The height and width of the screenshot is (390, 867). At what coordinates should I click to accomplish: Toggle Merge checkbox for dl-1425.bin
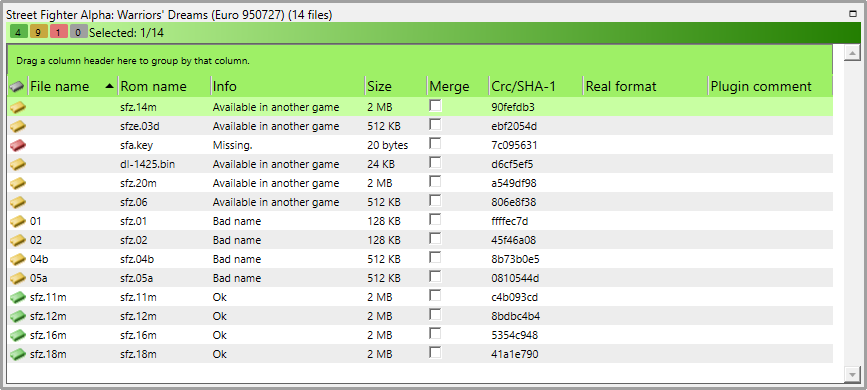436,162
